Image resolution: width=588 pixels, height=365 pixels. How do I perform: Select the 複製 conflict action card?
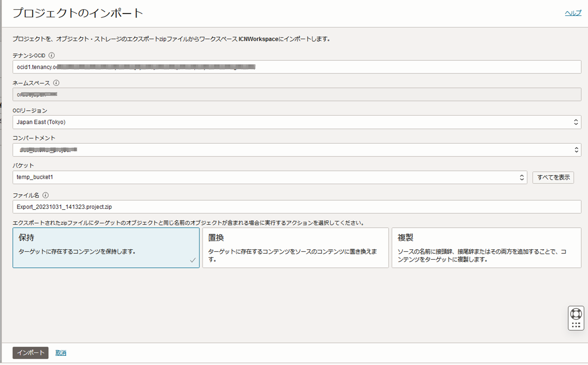click(486, 248)
